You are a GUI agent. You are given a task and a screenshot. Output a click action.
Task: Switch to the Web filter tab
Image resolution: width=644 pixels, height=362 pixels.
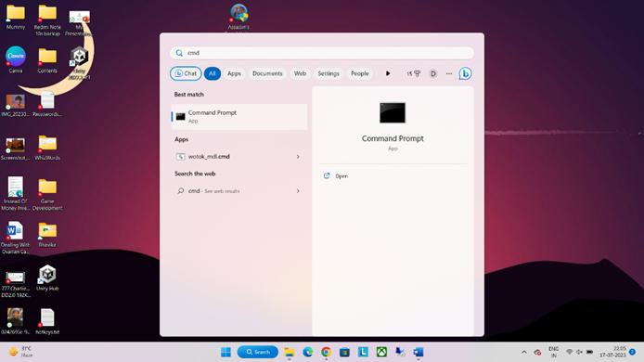(x=300, y=73)
